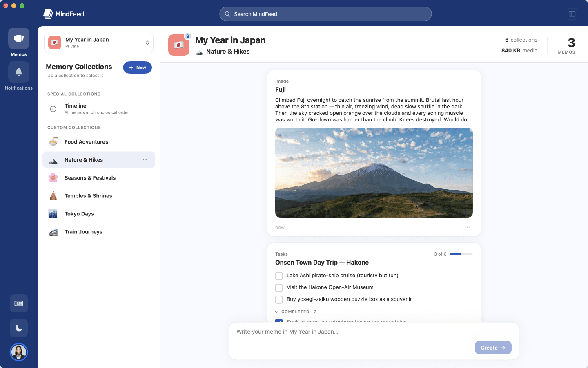Click the 'now' timestamp on Fuji memo

click(280, 227)
